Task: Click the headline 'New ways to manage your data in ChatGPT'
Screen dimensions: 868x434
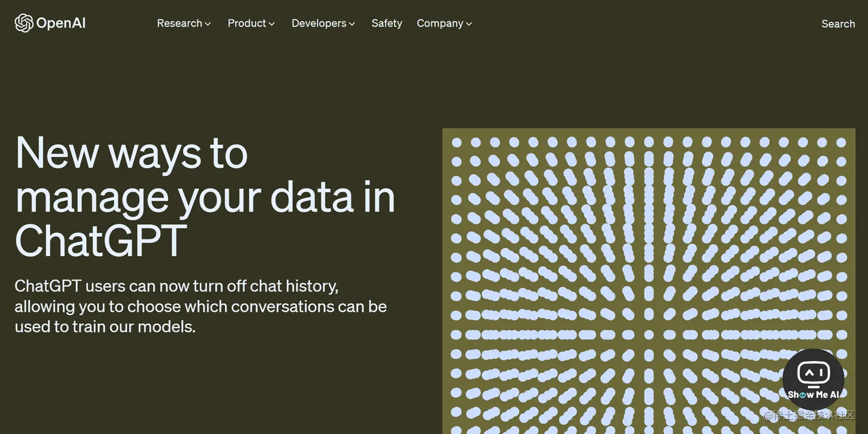Action: (206, 196)
